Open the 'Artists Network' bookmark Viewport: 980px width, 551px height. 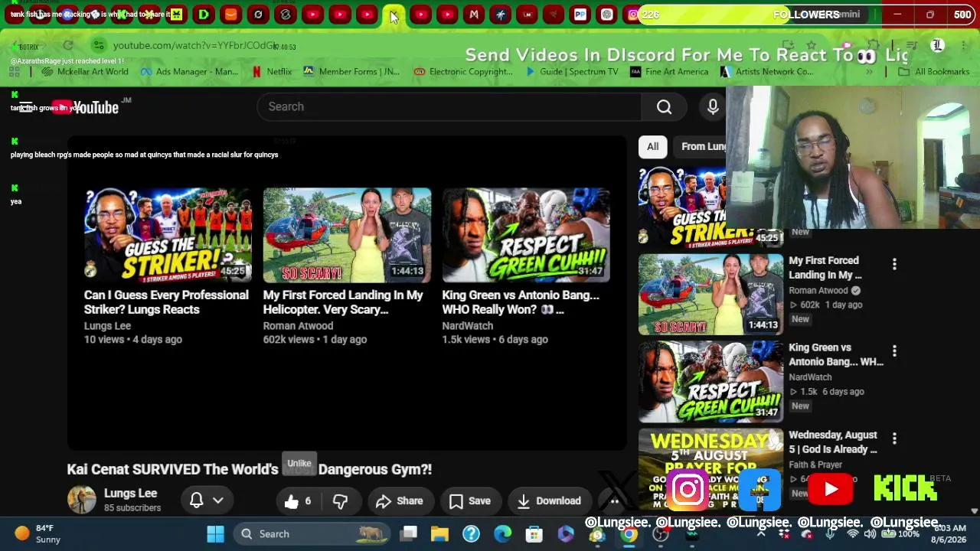[x=766, y=72]
